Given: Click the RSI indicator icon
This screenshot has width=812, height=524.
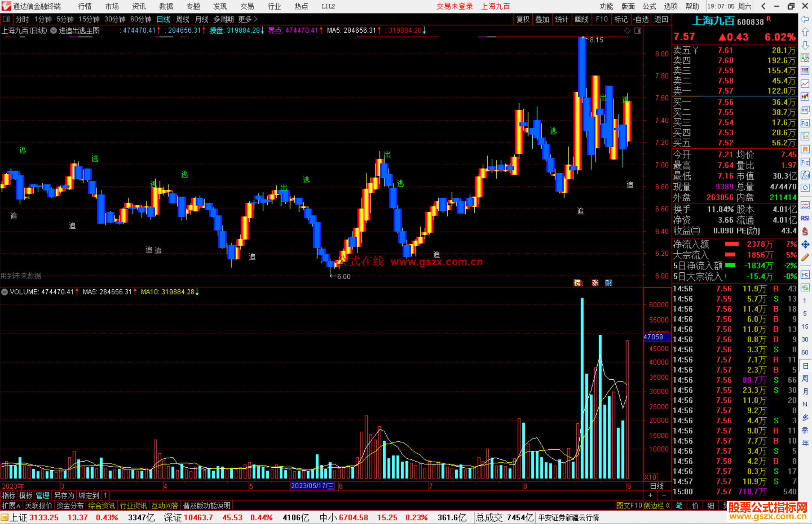Looking at the screenshot, I should pos(805,218).
